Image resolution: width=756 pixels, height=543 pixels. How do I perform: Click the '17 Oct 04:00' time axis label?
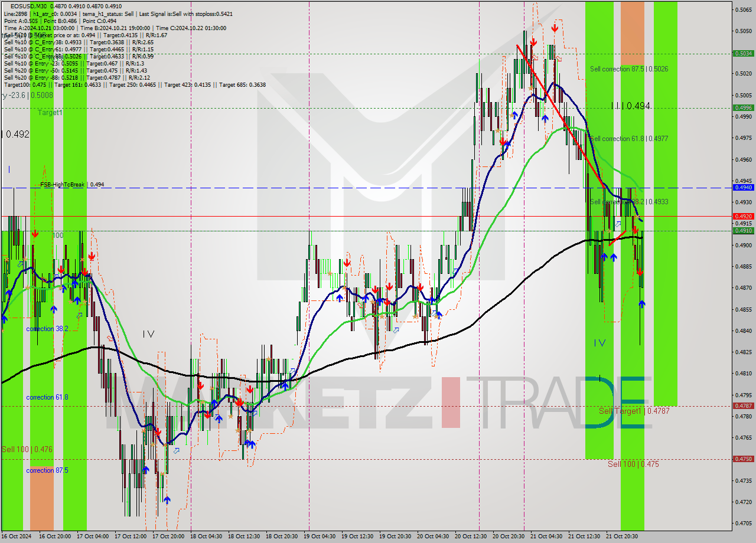(93, 537)
